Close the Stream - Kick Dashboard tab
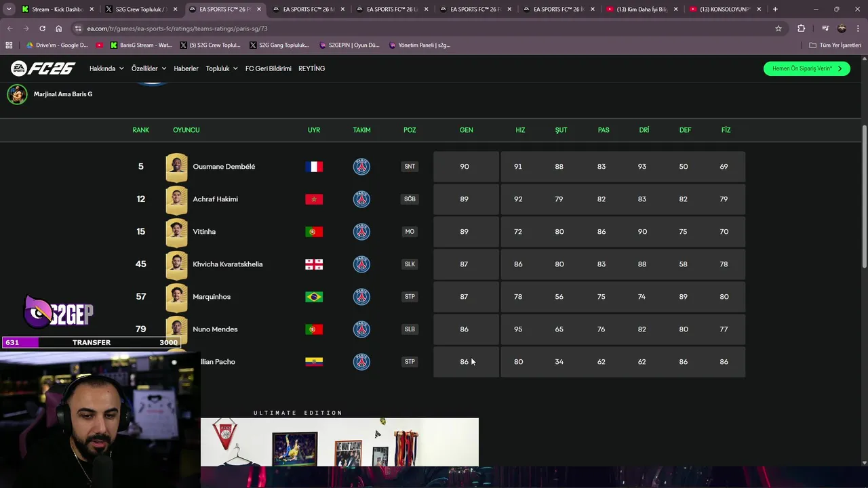868x488 pixels. (92, 9)
